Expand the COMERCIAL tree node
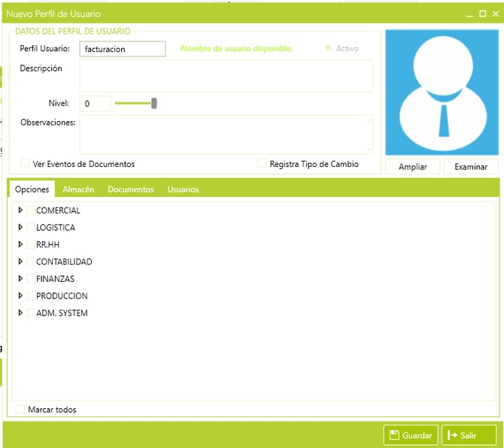This screenshot has width=504, height=448. click(x=20, y=210)
